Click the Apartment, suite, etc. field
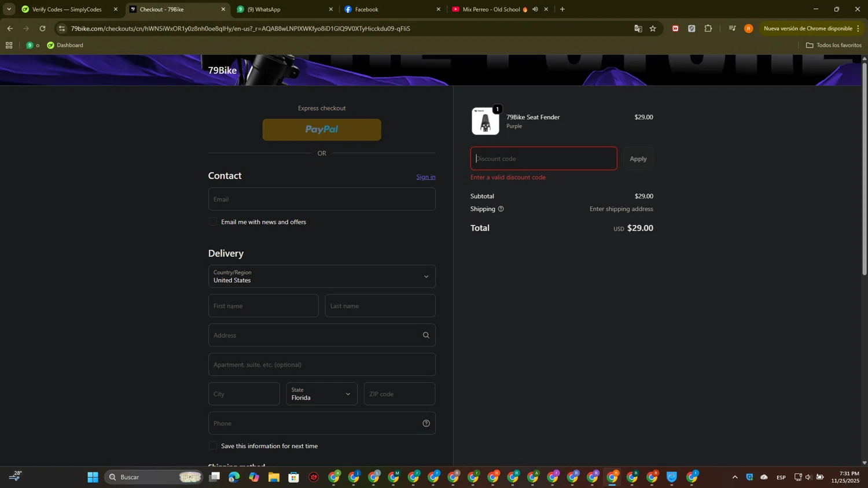The width and height of the screenshot is (868, 488). [x=322, y=365]
